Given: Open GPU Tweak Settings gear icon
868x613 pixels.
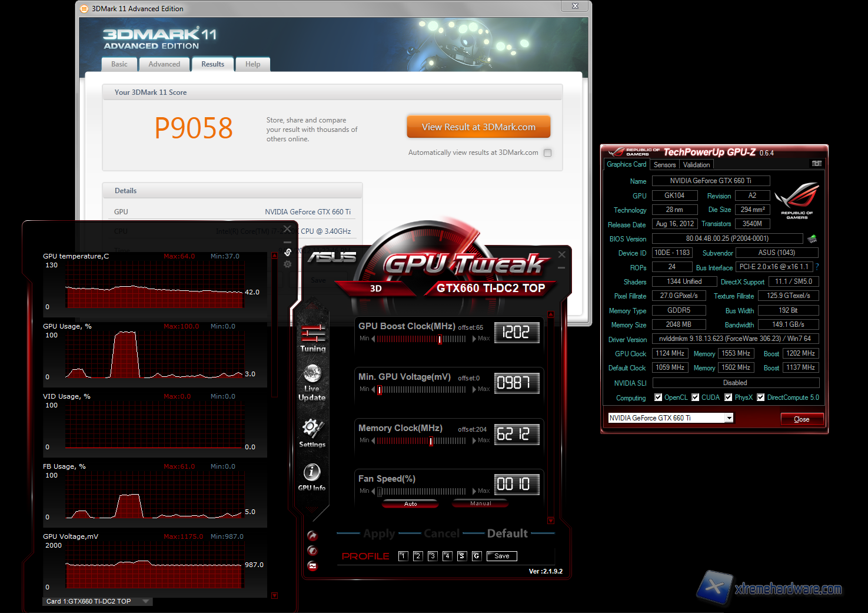Looking at the screenshot, I should pos(311,428).
